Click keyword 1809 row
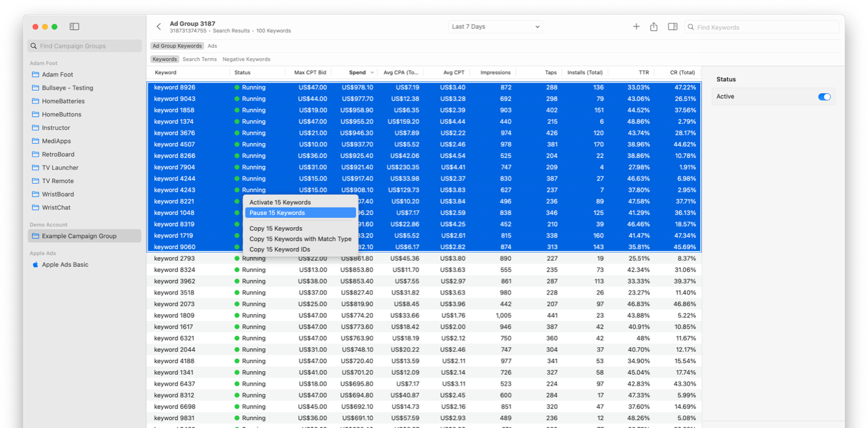 (x=424, y=316)
